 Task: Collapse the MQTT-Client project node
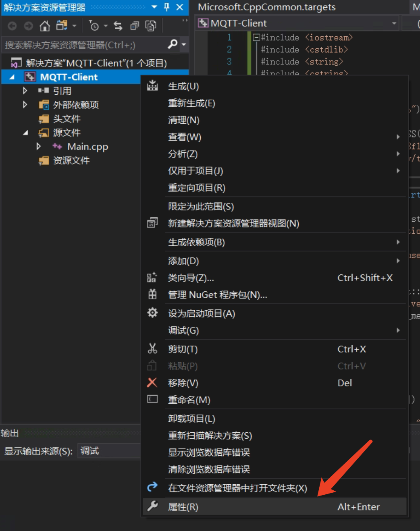point(12,77)
